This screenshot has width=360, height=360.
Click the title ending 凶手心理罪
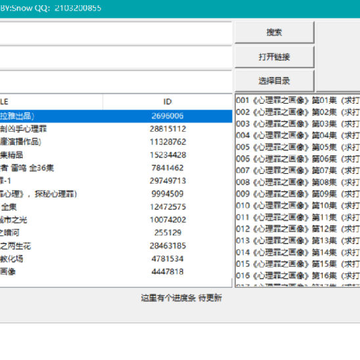23,129
